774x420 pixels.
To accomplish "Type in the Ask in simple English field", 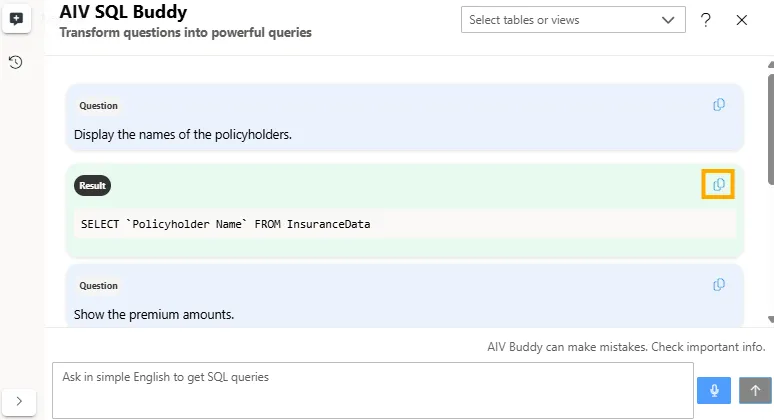I will pos(370,389).
